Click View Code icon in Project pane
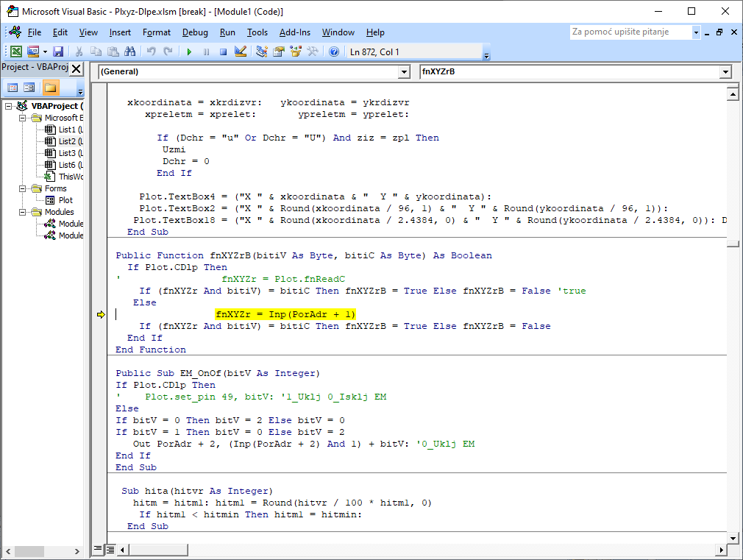The height and width of the screenshot is (560, 743). 13,88
